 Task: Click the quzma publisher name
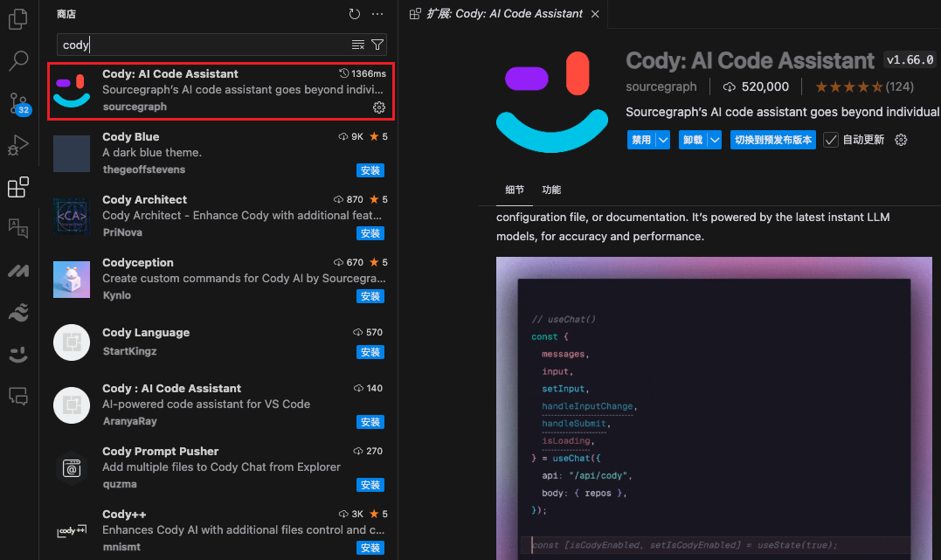120,484
